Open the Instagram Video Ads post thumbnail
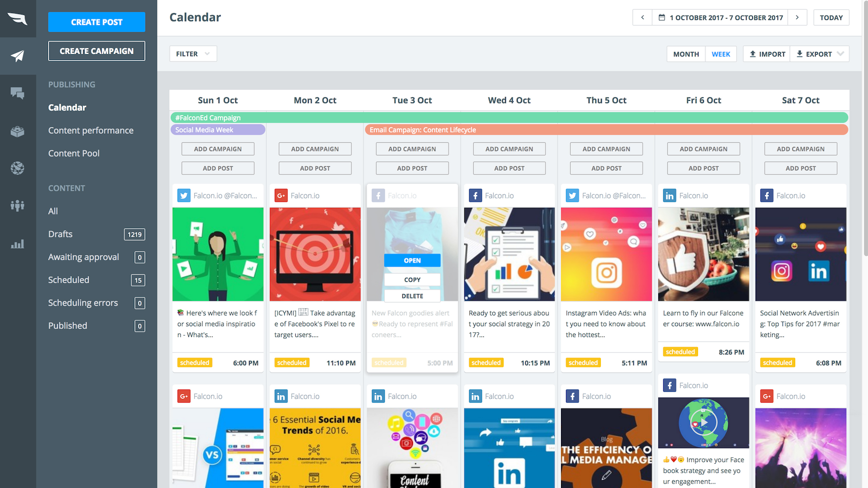Viewport: 868px width, 488px height. click(x=606, y=254)
